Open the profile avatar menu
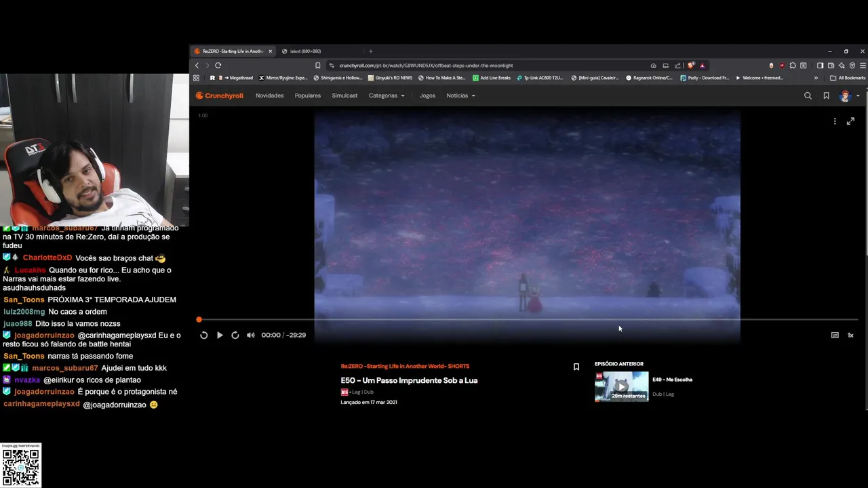868x488 pixels. click(845, 96)
